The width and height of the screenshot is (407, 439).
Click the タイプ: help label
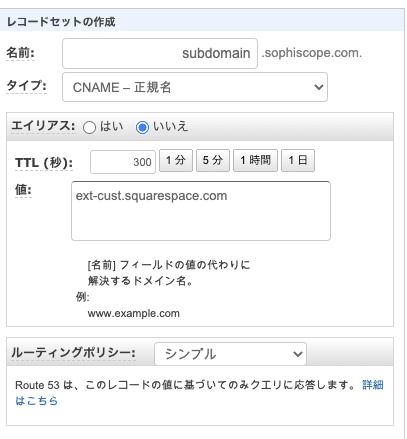coord(26,86)
